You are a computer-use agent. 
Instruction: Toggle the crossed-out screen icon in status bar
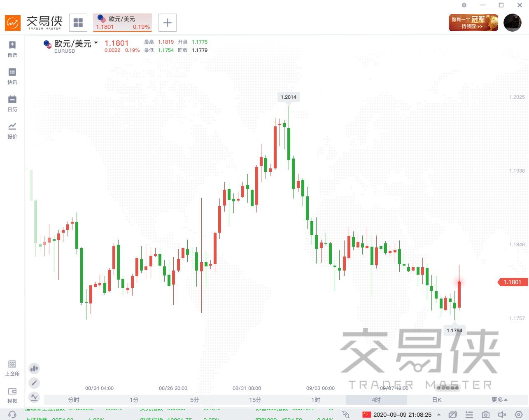tap(453, 415)
